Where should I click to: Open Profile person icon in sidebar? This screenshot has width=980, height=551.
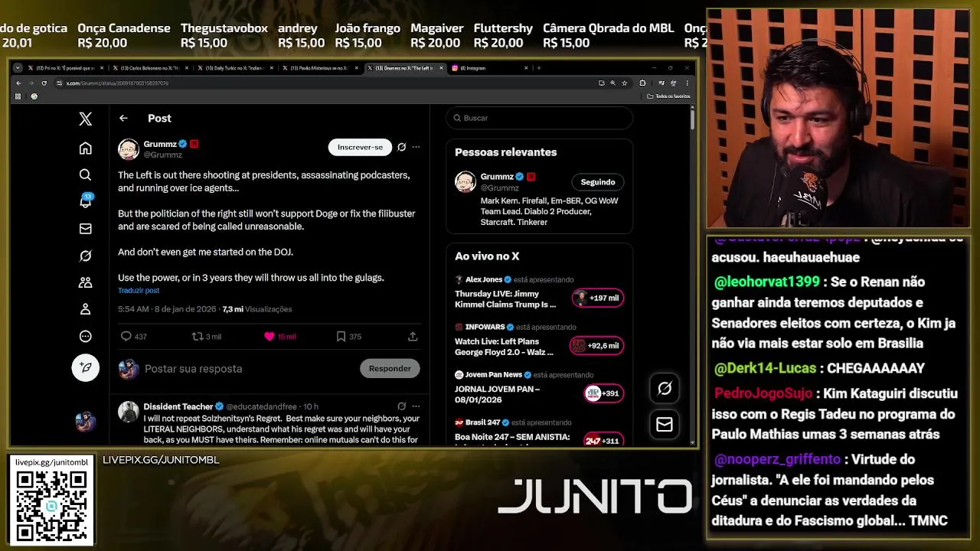pos(86,309)
